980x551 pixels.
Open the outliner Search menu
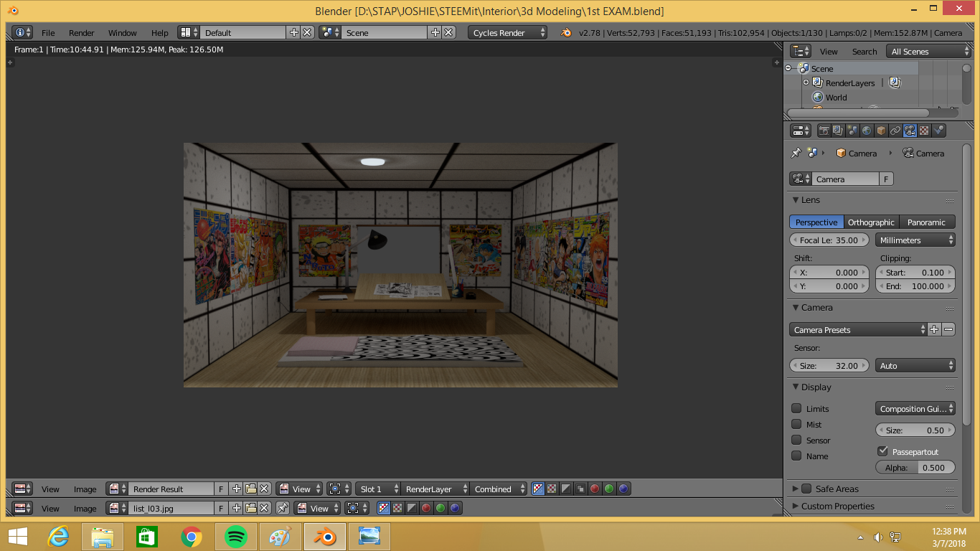(864, 51)
